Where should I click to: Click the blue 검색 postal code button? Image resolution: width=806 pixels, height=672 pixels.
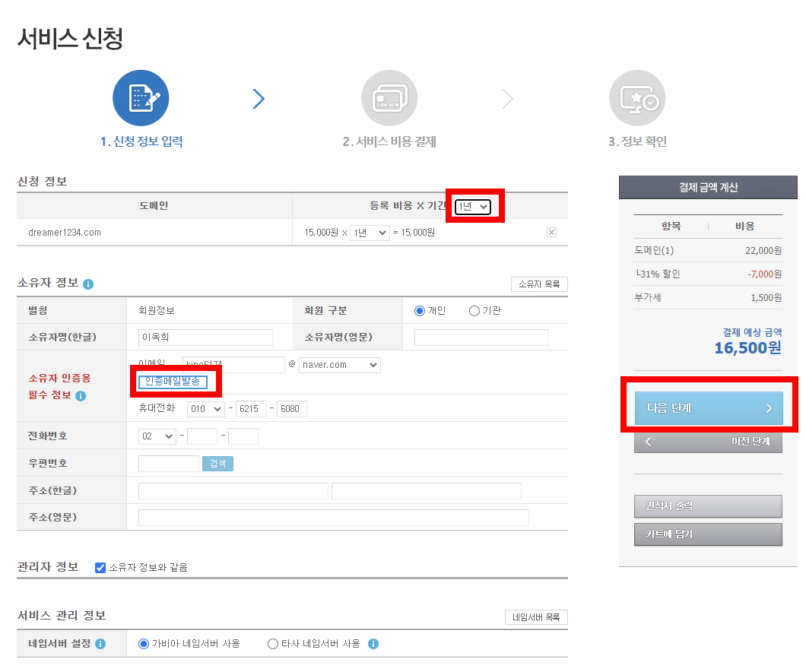(x=218, y=463)
